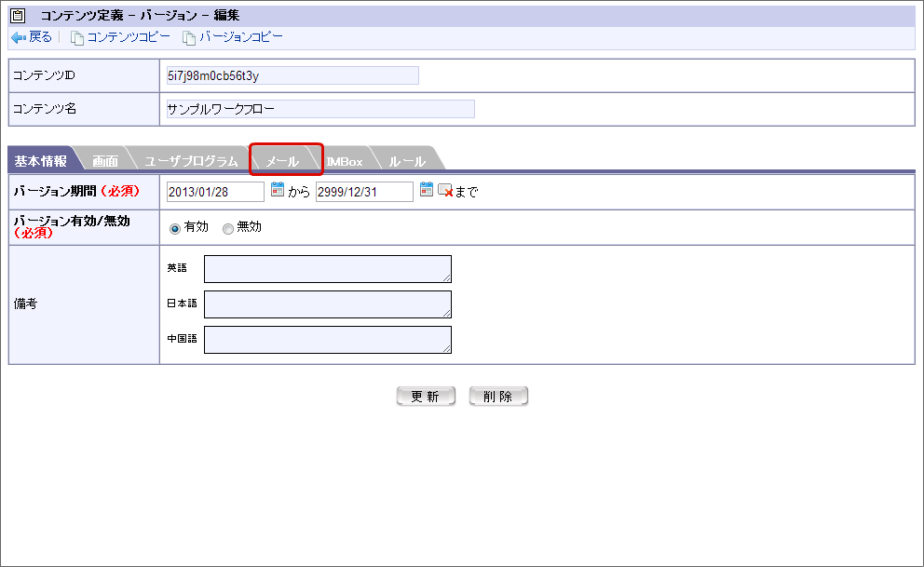Open the IMBox tab
This screenshot has height=567, width=924.
[345, 161]
